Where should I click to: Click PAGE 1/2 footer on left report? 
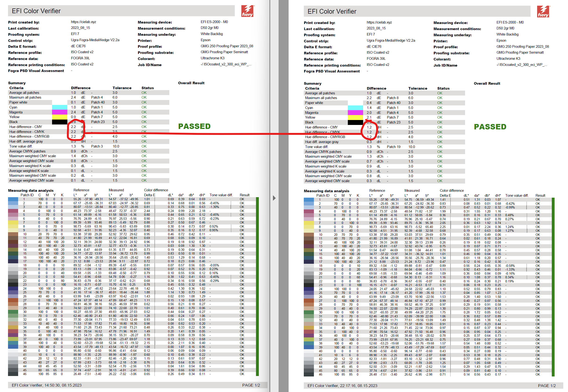[x=251, y=385]
